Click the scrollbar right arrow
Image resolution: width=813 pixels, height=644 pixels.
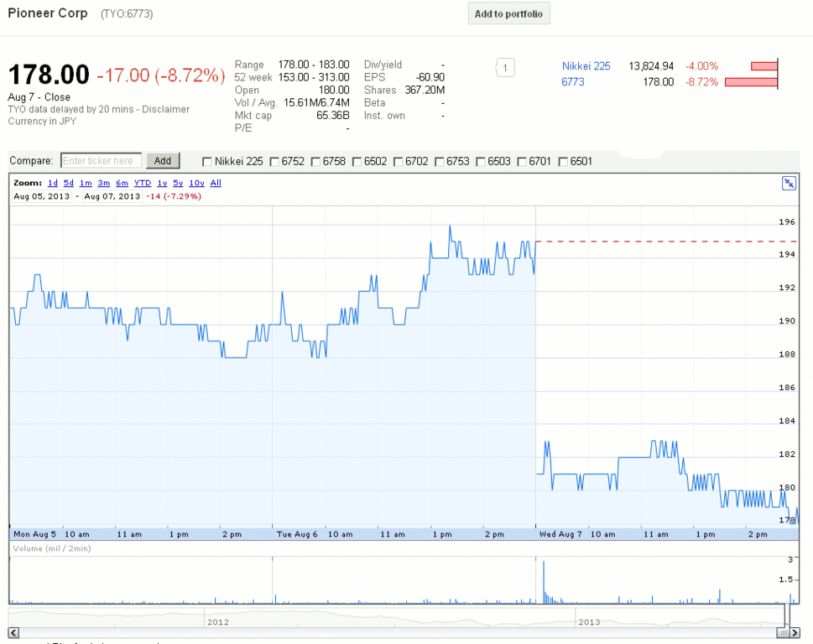tap(795, 632)
